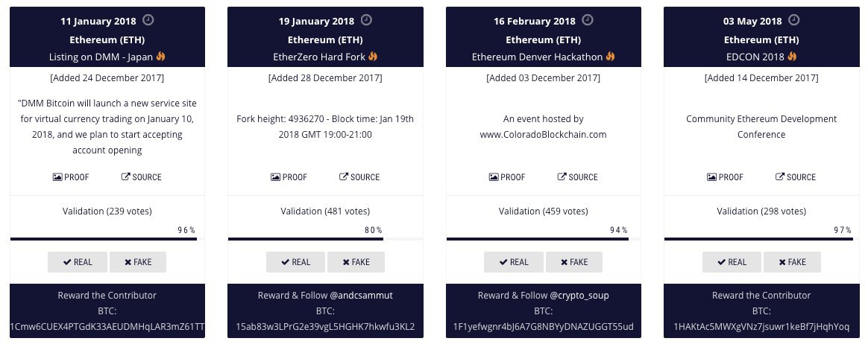Image resolution: width=868 pixels, height=347 pixels.
Task: Click fire icon after Ethereum Denver Hackathon
Action: pyautogui.click(x=610, y=57)
